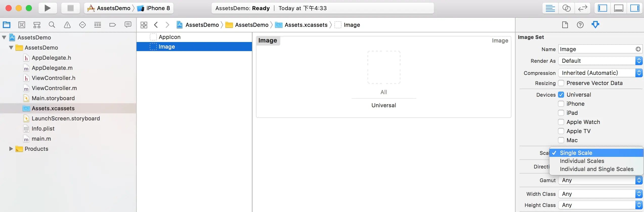Screen dimensions: 644x212
Task: Show the Attributes inspector
Action: pos(595,25)
